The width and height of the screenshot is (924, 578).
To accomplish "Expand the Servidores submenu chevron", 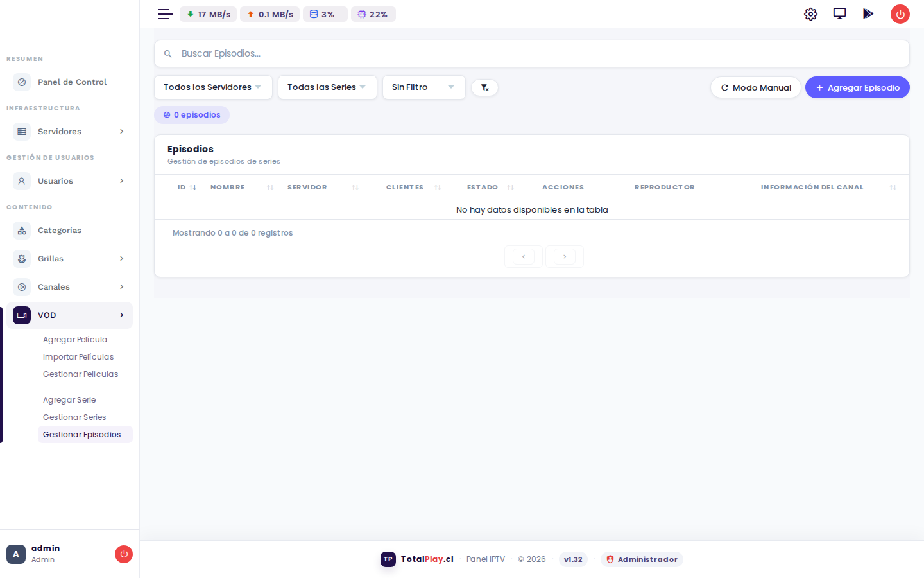I will (x=121, y=132).
